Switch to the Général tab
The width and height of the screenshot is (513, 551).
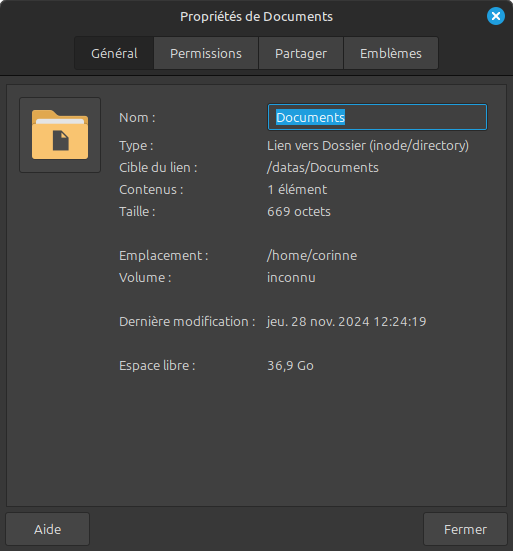(x=114, y=53)
